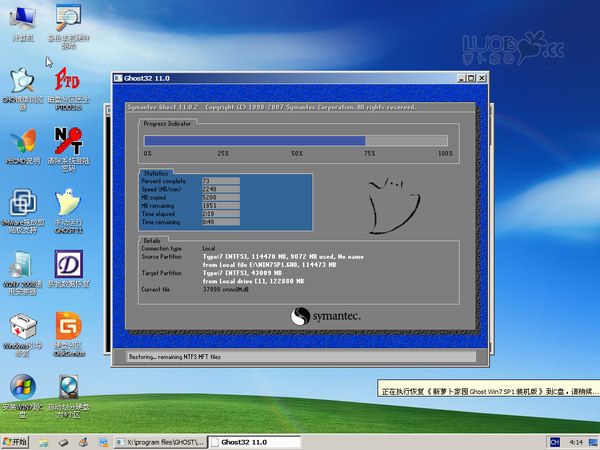Launch the manual GHOST11 ghost icon
This screenshot has height=450, width=600.
coord(68,203)
